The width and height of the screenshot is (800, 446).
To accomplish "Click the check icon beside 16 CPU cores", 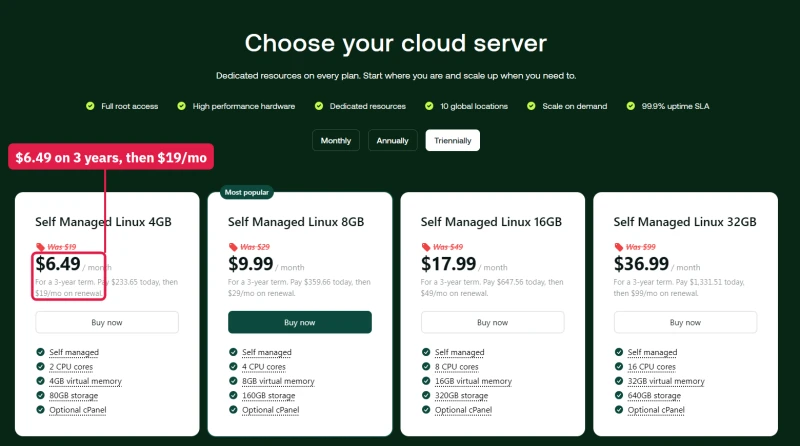I will [x=619, y=366].
